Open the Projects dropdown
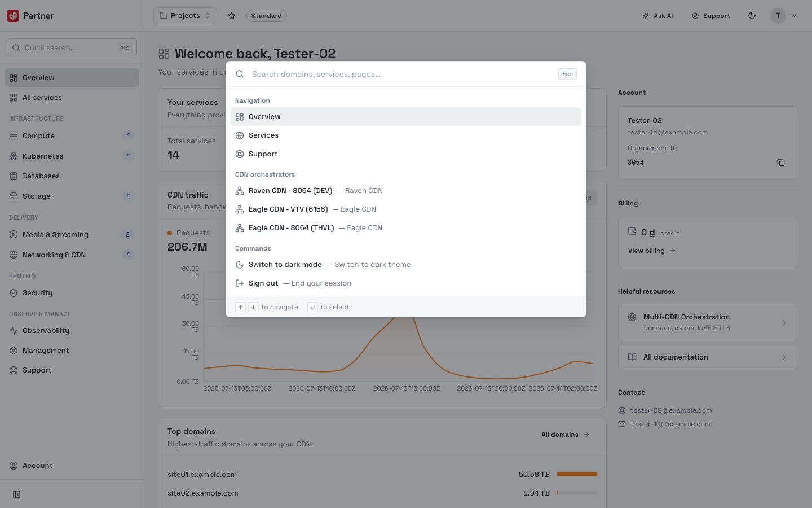The width and height of the screenshot is (812, 508). pyautogui.click(x=185, y=16)
